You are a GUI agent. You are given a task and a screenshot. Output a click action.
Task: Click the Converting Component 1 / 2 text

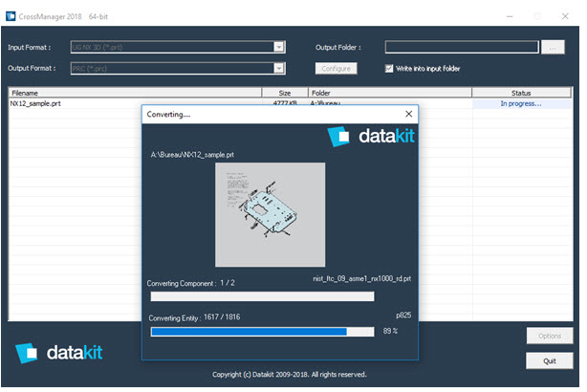(x=191, y=283)
